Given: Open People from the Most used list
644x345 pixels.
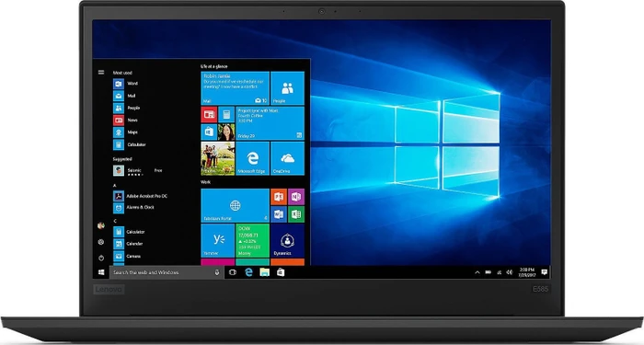Looking at the screenshot, I should click(x=127, y=108).
